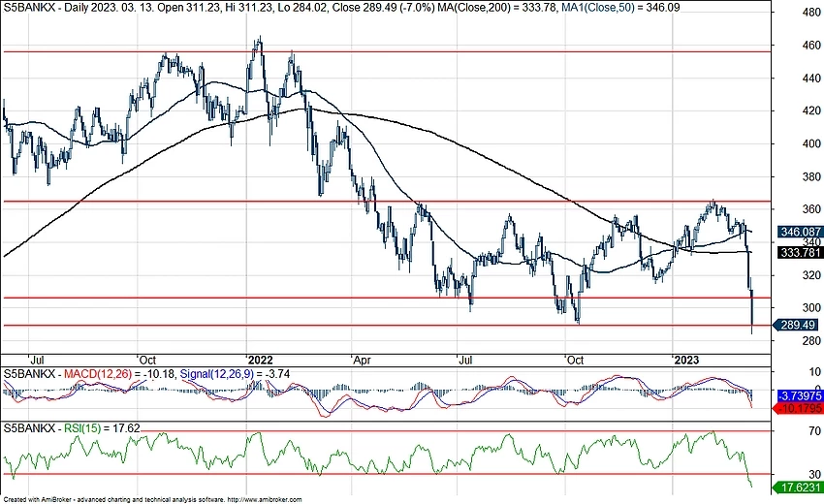The width and height of the screenshot is (824, 504).
Task: Select the 346.087 price tag on axis
Action: (x=800, y=232)
